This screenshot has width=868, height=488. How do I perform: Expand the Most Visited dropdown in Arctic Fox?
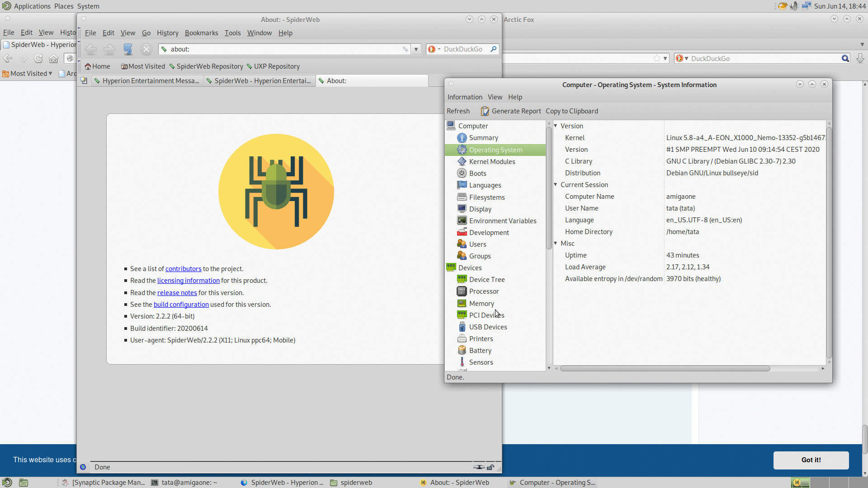click(x=50, y=74)
